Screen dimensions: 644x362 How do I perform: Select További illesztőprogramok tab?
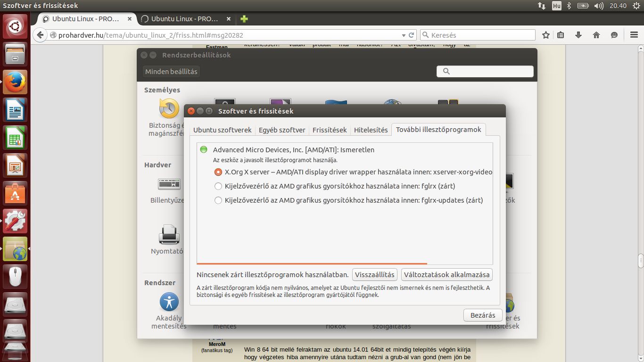[438, 130]
